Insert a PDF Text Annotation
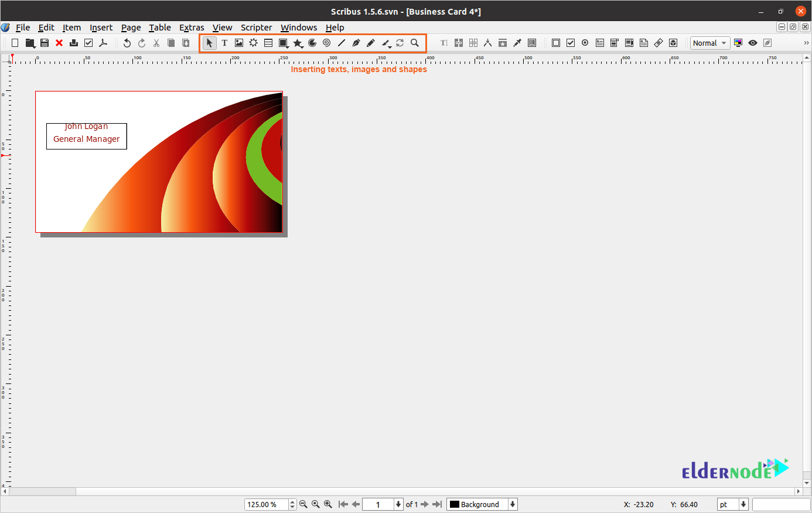812x513 pixels. pos(644,43)
